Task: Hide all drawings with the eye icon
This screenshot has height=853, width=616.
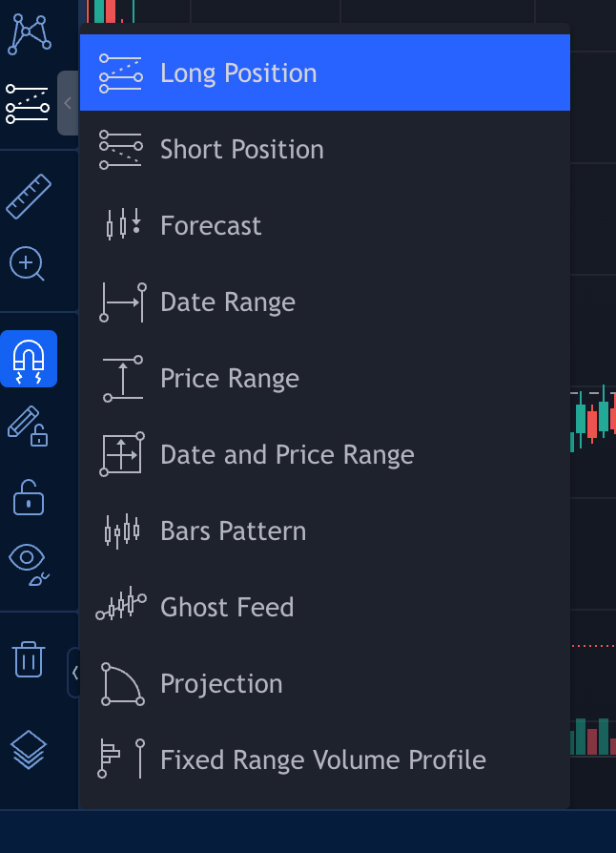Action: tap(29, 564)
